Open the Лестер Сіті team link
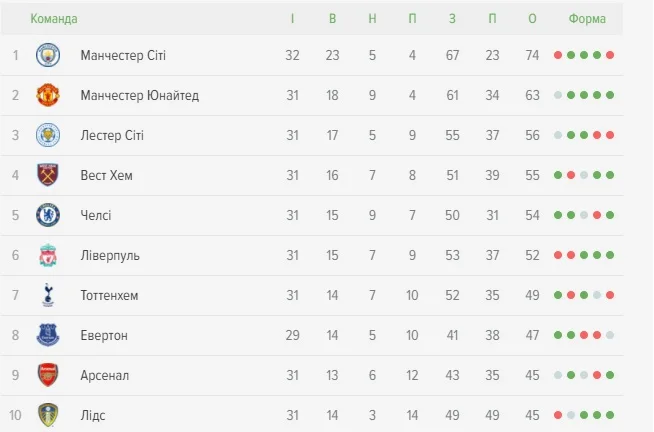The height and width of the screenshot is (432, 654). pos(112,135)
